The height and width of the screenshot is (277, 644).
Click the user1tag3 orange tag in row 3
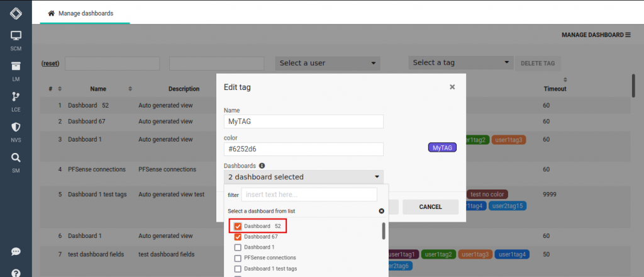click(x=508, y=140)
